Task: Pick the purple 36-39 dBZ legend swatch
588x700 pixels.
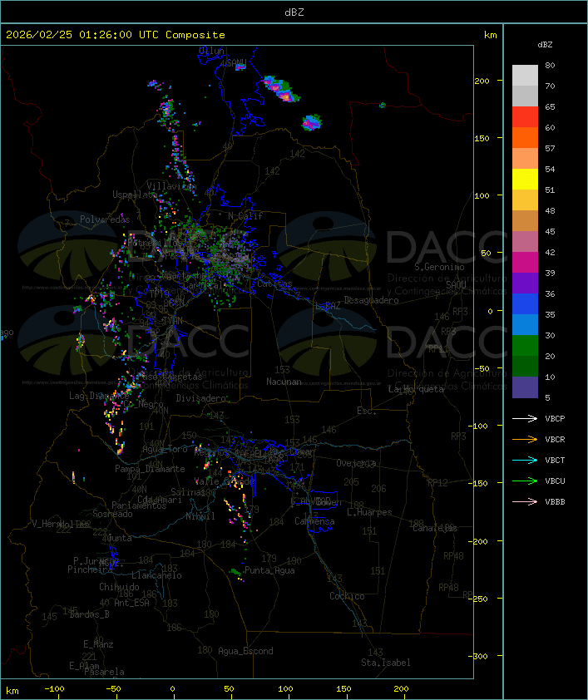Action: 525,283
